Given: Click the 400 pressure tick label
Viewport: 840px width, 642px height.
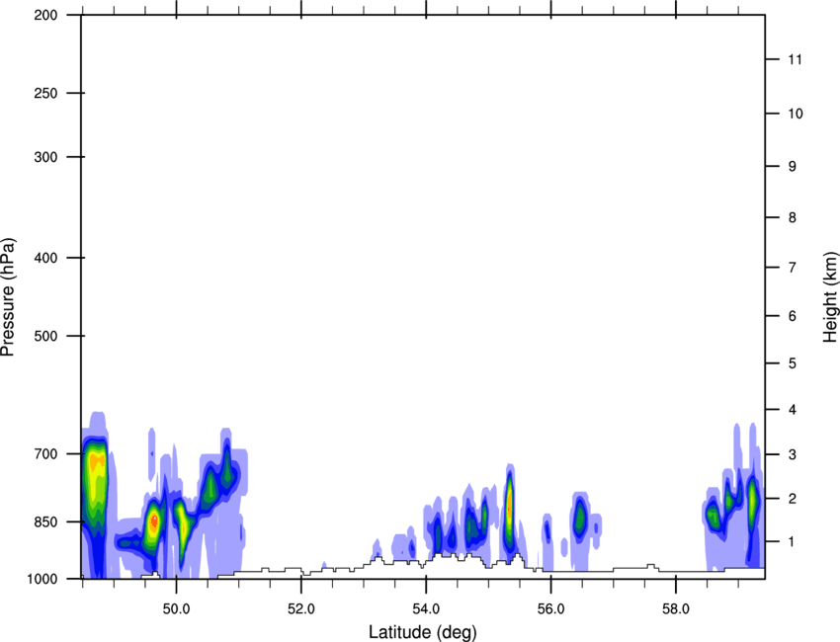Looking at the screenshot, I should click(45, 258).
